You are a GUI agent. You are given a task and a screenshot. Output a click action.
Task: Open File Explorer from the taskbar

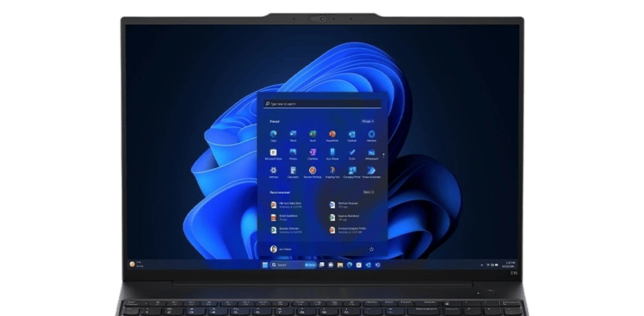[x=340, y=265]
